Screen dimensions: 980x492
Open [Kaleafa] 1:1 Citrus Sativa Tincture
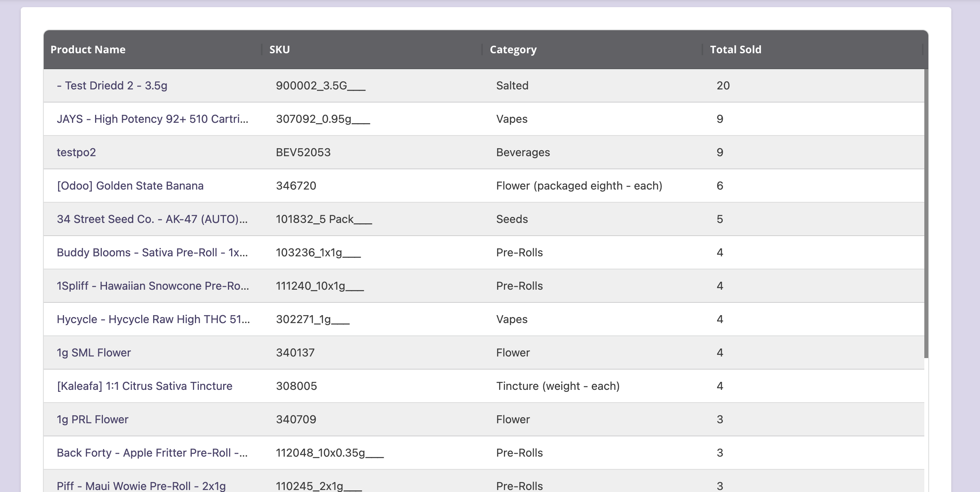click(x=144, y=386)
